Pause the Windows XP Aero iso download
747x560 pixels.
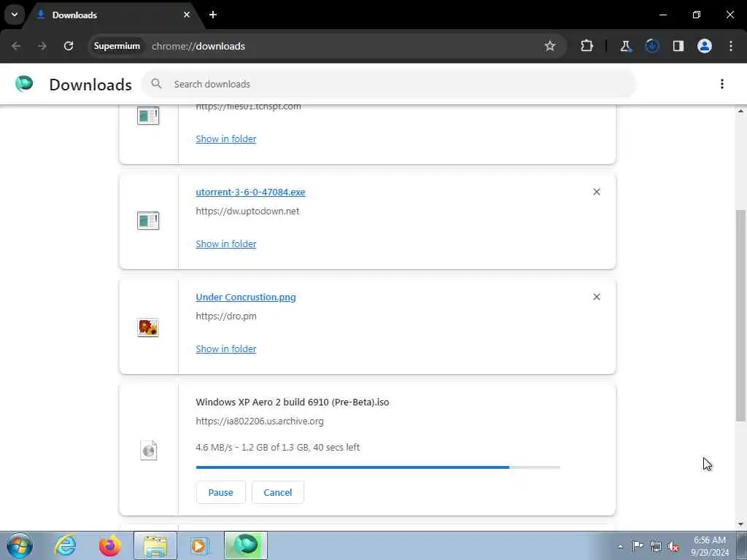[x=220, y=492]
